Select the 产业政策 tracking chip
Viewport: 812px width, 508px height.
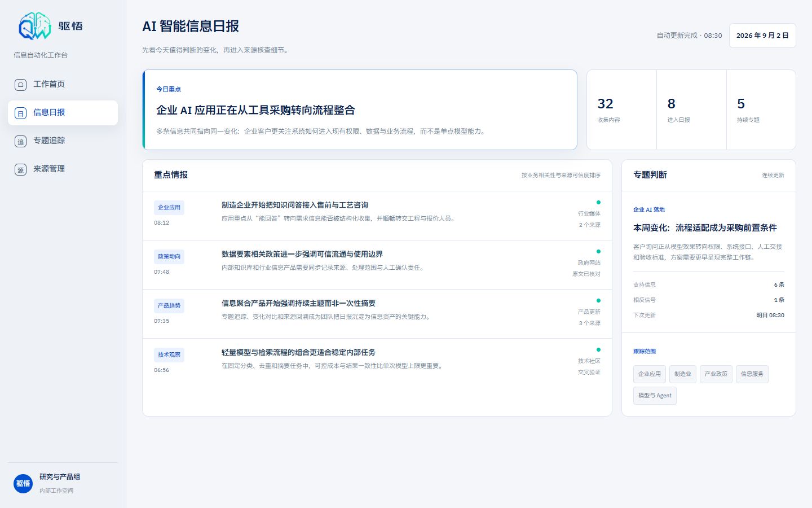(716, 374)
